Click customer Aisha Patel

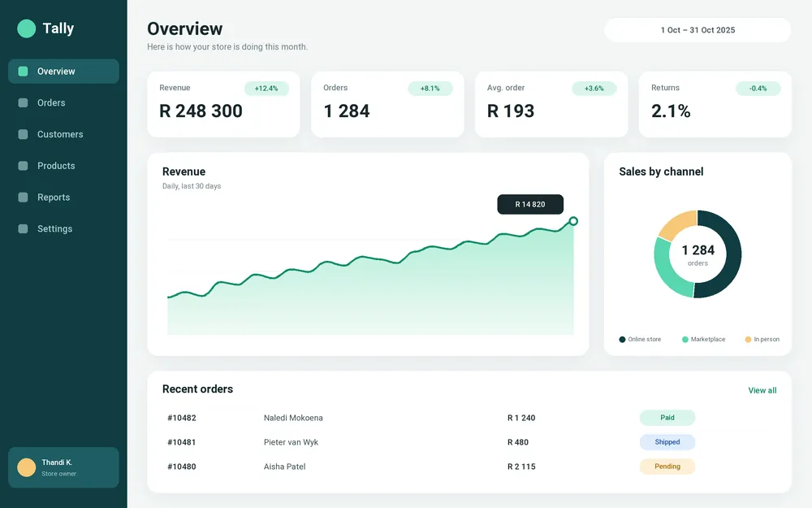285,467
